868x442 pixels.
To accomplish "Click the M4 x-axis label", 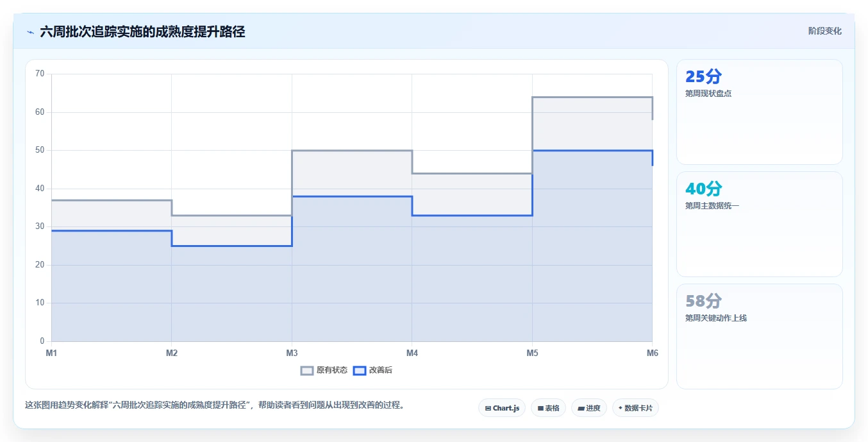I will click(x=412, y=353).
